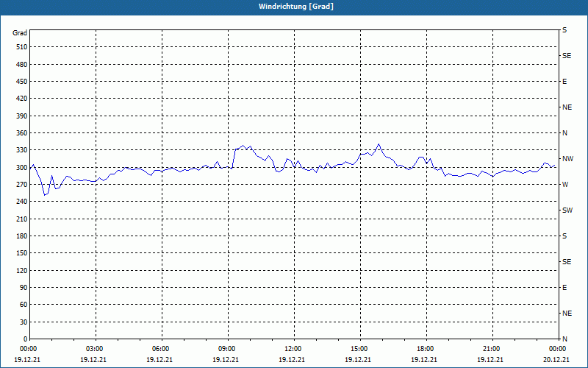Select the 450 axis tick label

click(x=22, y=82)
